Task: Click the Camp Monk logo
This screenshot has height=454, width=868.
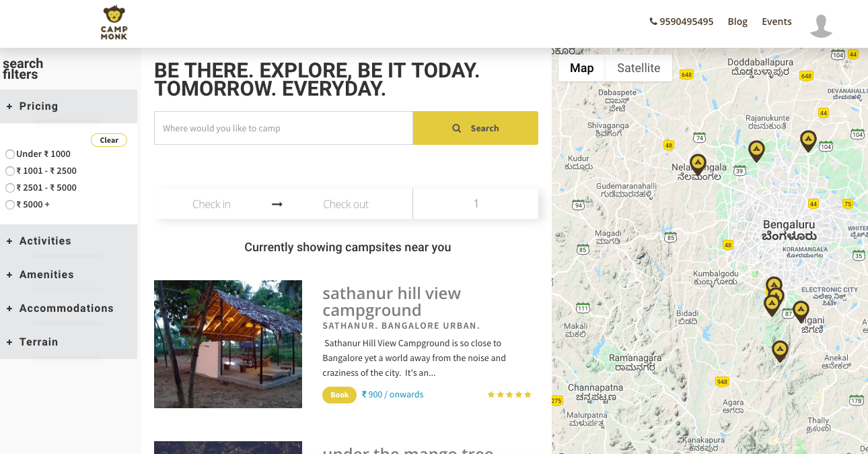Action: [x=114, y=23]
